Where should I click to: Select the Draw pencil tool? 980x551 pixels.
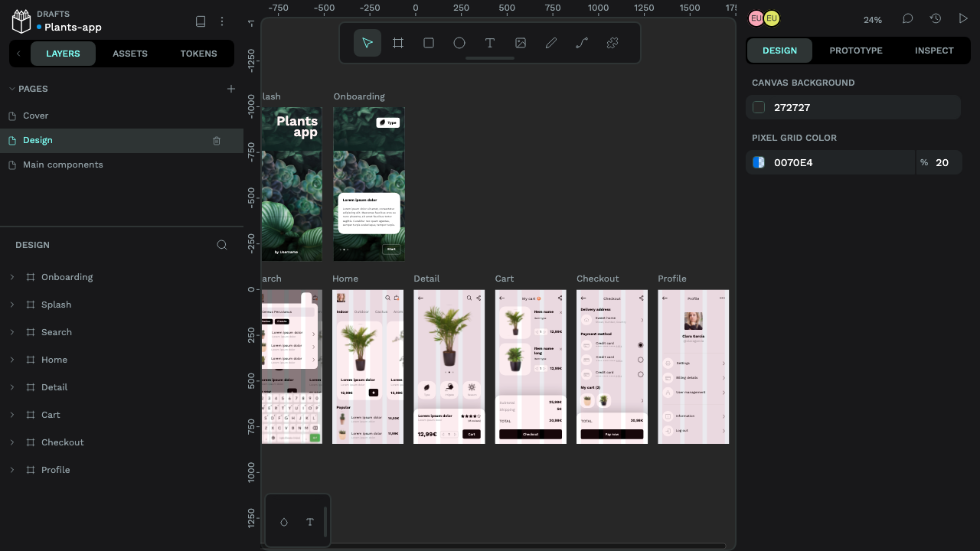[x=551, y=43]
